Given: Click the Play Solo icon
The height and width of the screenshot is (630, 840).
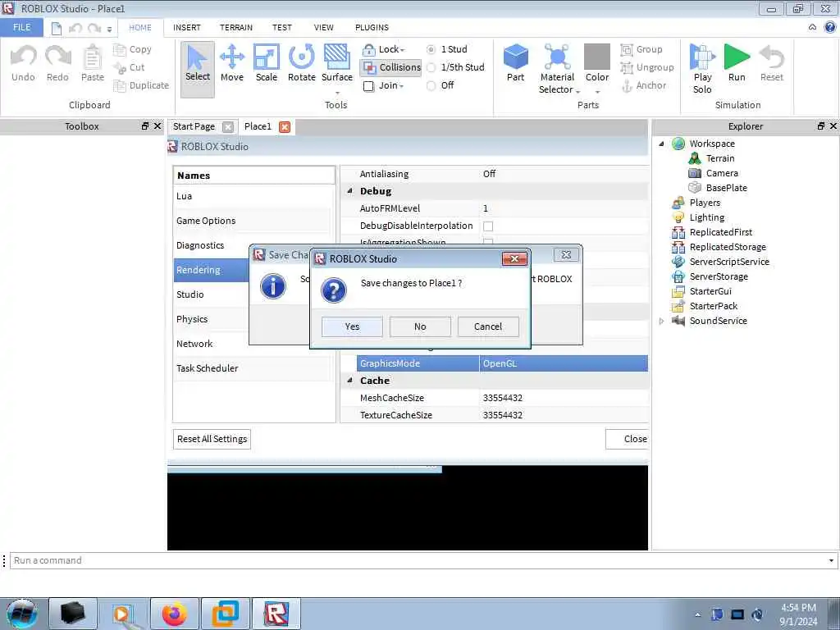Looking at the screenshot, I should click(702, 69).
